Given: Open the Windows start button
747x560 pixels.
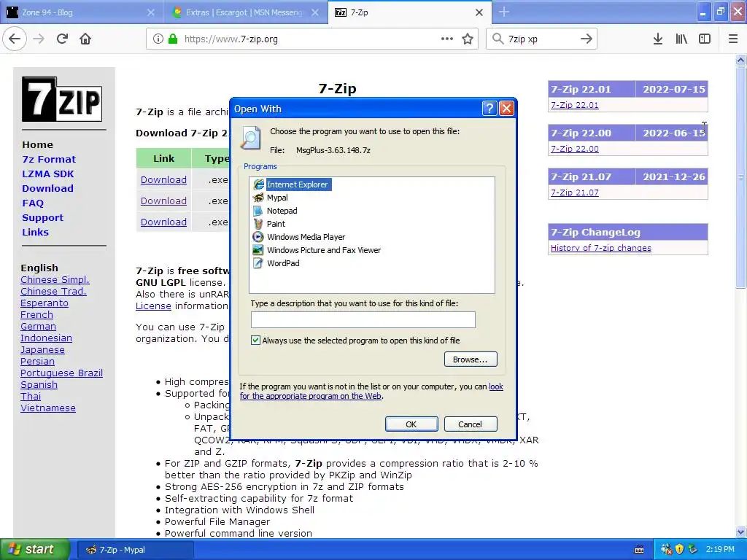Looking at the screenshot, I should tap(35, 550).
